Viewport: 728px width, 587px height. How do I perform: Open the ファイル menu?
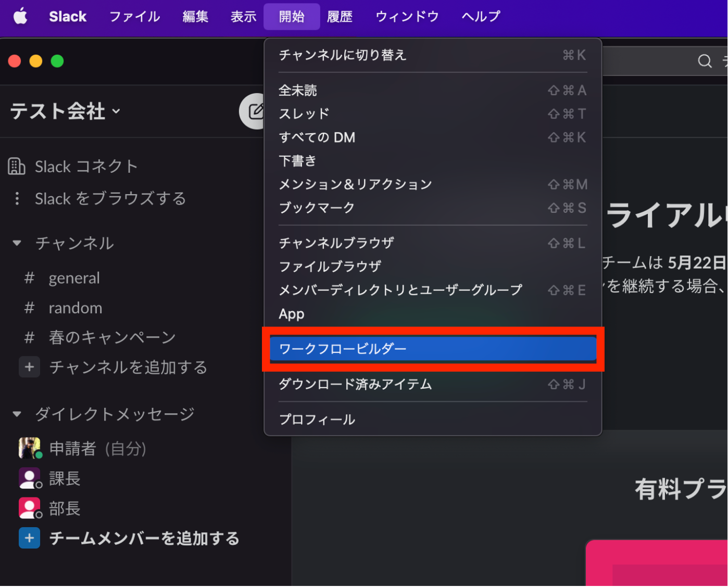(x=135, y=16)
